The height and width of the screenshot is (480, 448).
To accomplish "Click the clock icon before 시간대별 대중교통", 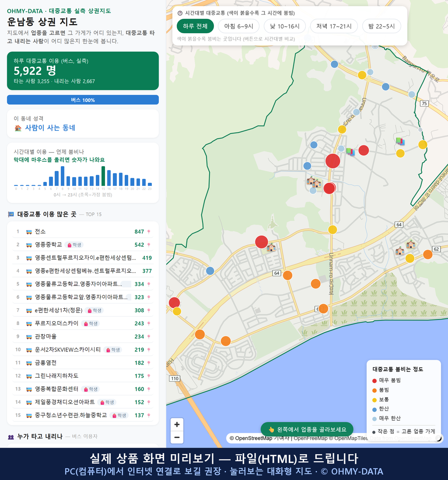I will [180, 13].
